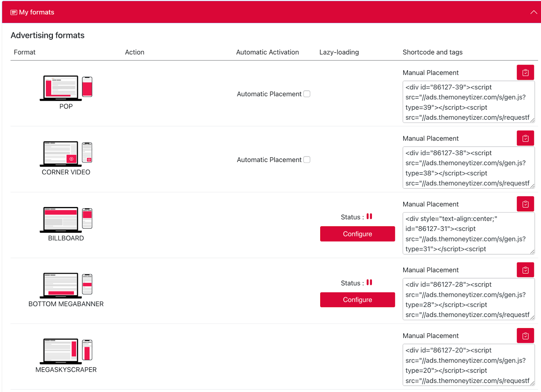Click the Corner Video format thumbnail
541x392 pixels.
(x=66, y=154)
